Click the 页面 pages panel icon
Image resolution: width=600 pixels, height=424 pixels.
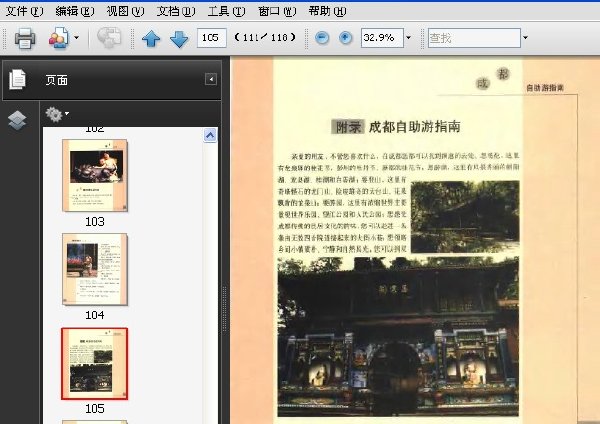[x=18, y=80]
